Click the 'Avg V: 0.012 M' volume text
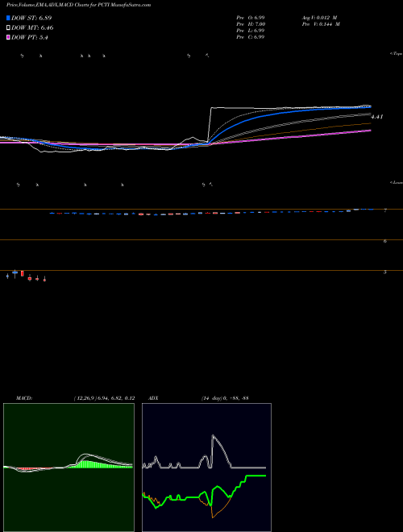403x532 pixels. (x=319, y=18)
